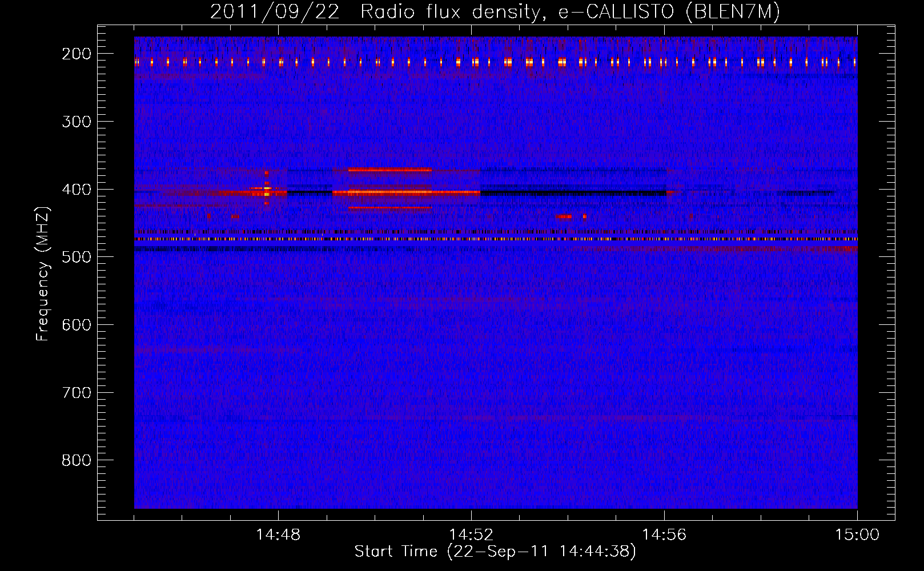This screenshot has width=924, height=571.
Task: Click the 14:56 time tick label
Action: tap(664, 535)
